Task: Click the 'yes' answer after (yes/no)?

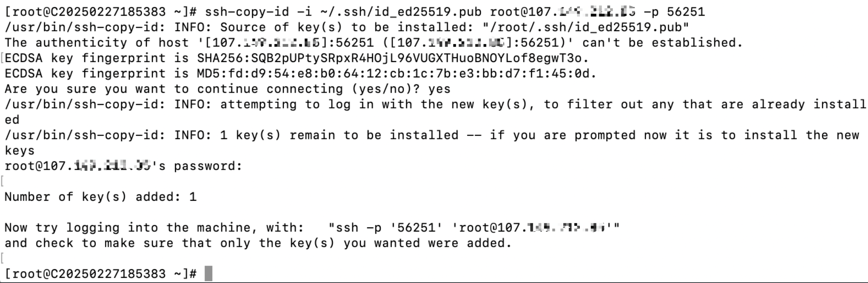Action: pyautogui.click(x=439, y=90)
